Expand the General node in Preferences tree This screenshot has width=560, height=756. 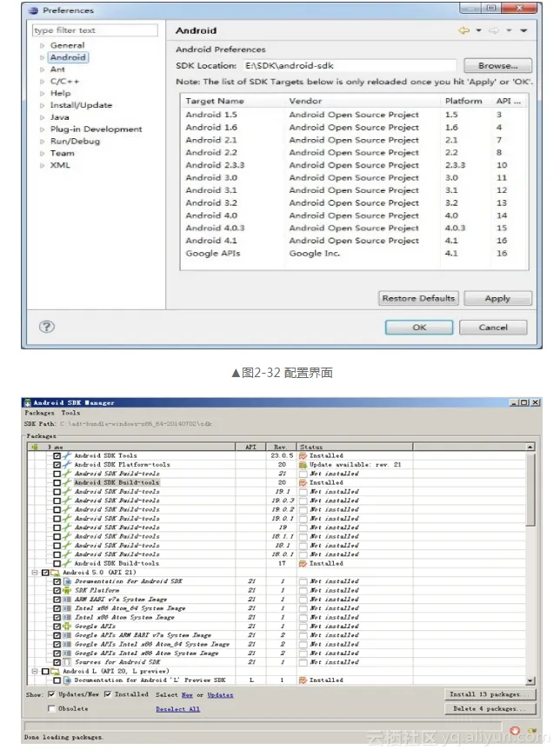pyautogui.click(x=42, y=45)
